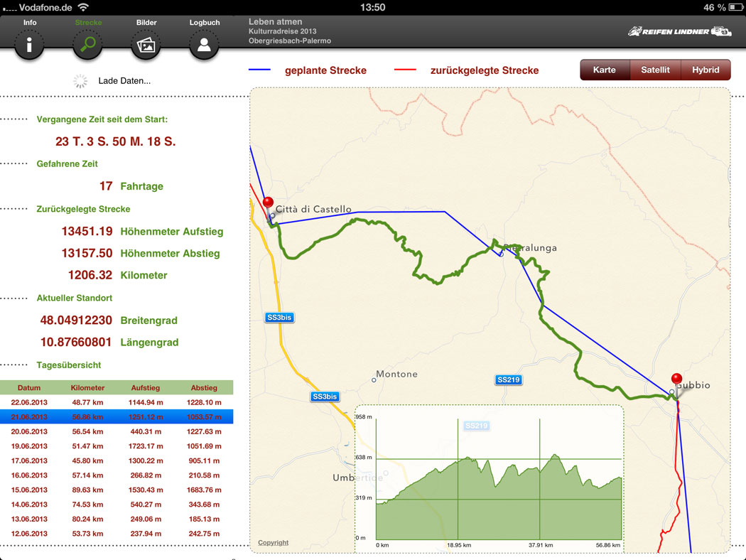Select the 16.06.2013 day row
This screenshot has height=560, width=746.
pos(117,475)
